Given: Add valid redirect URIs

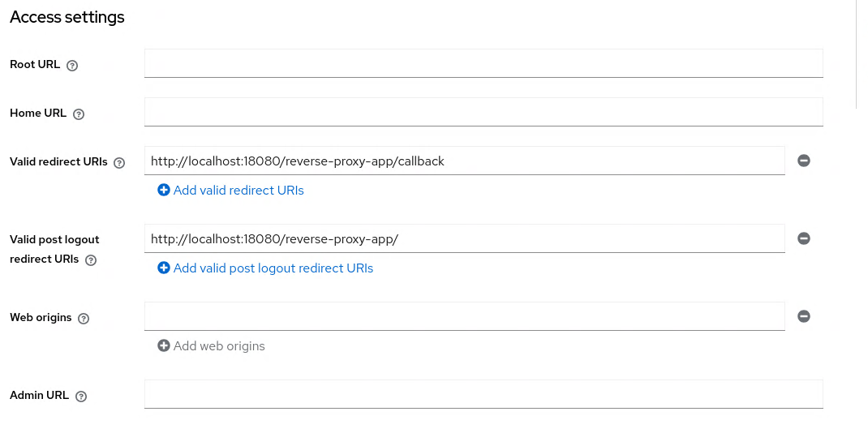Looking at the screenshot, I should point(231,191).
